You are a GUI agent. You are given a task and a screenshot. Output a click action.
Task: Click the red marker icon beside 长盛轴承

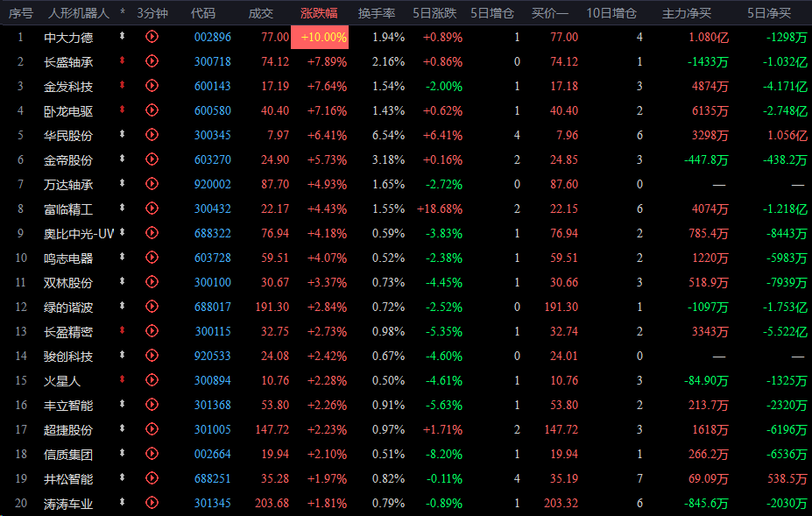pyautogui.click(x=123, y=61)
